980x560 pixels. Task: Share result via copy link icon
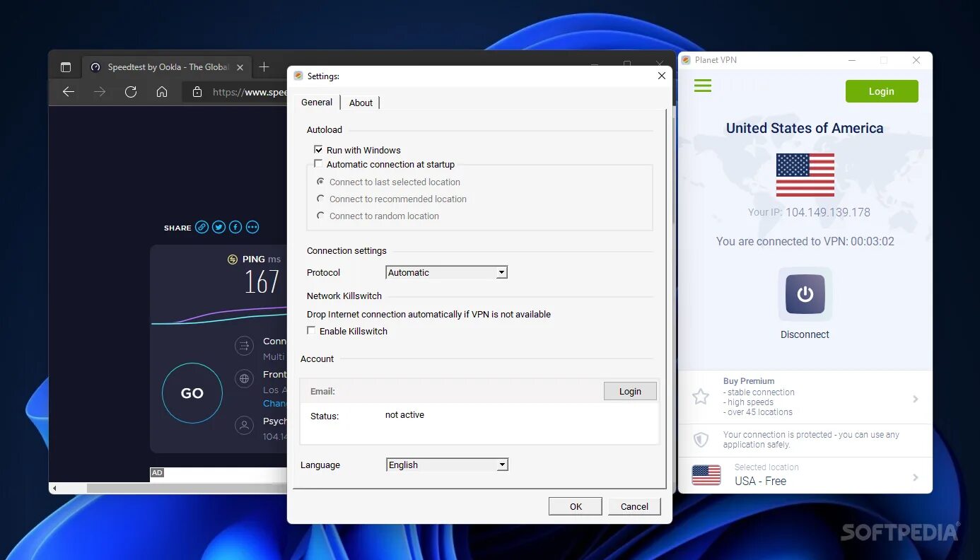point(202,227)
